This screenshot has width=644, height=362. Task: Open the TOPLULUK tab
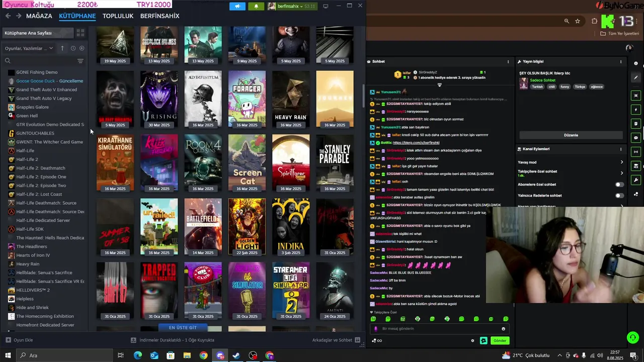[x=118, y=16]
